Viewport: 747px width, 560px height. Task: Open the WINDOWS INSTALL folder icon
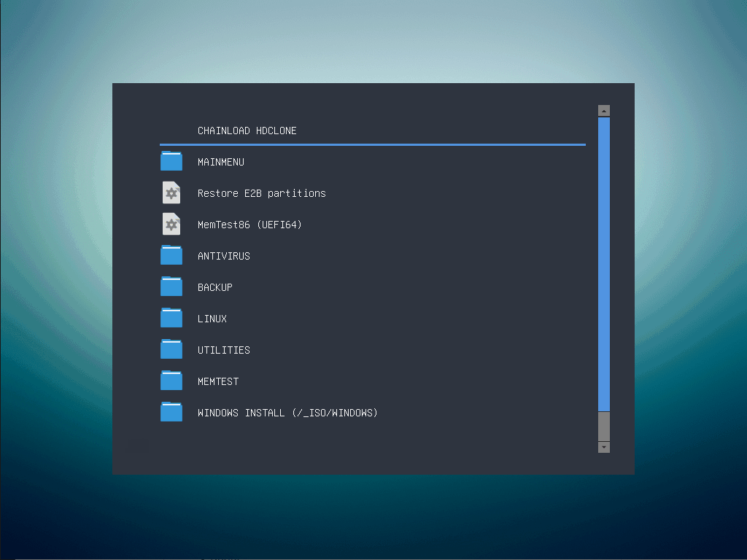click(x=171, y=412)
